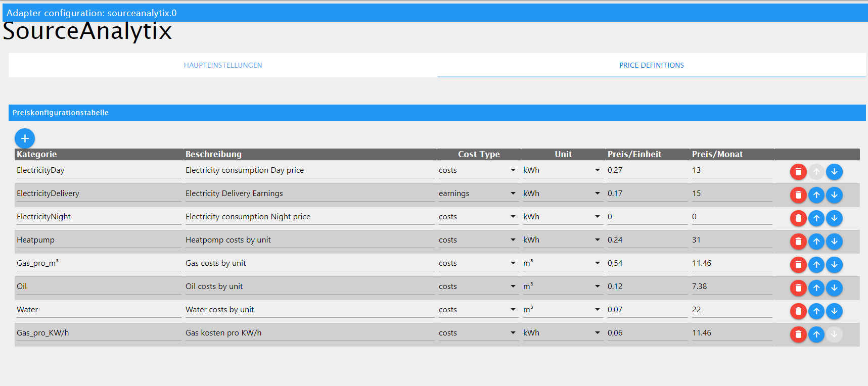
Task: Move Gas_pro_m³ row down
Action: (x=834, y=265)
